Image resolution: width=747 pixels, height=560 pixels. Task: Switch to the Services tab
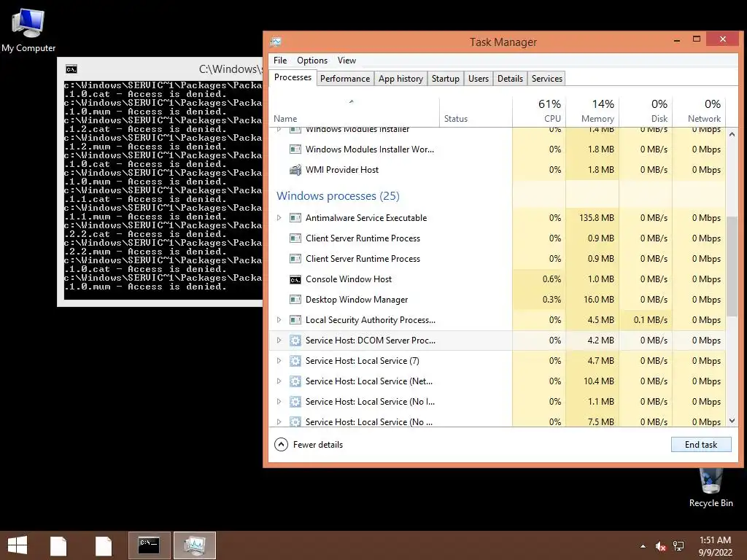547,79
